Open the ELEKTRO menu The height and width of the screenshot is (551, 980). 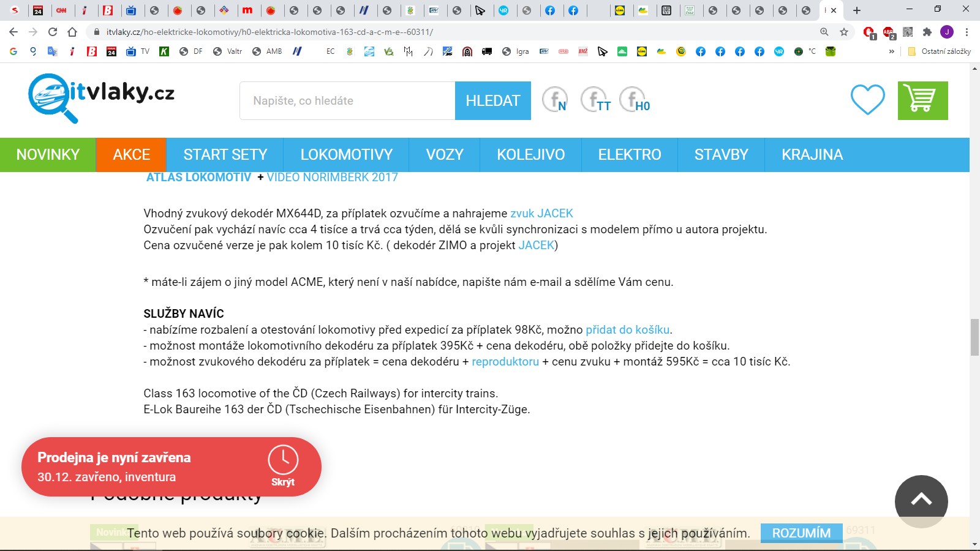[x=630, y=155]
